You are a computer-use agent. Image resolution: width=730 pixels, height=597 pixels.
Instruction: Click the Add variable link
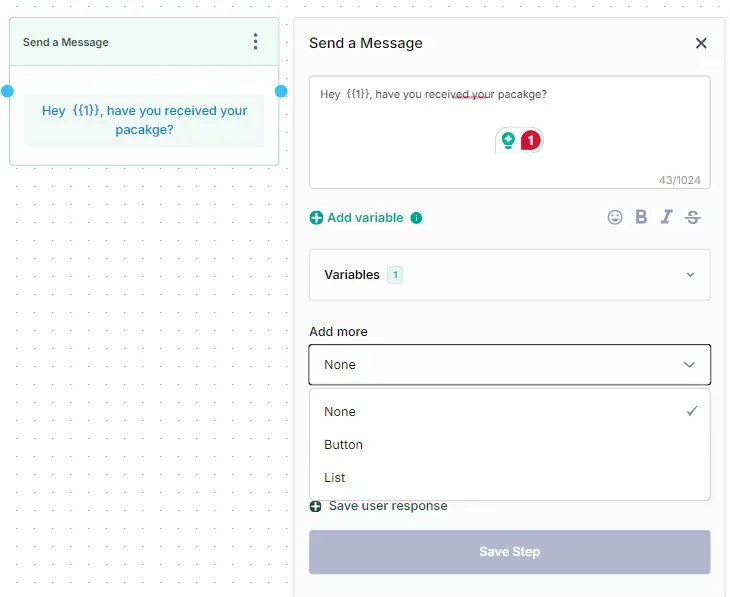pos(364,218)
